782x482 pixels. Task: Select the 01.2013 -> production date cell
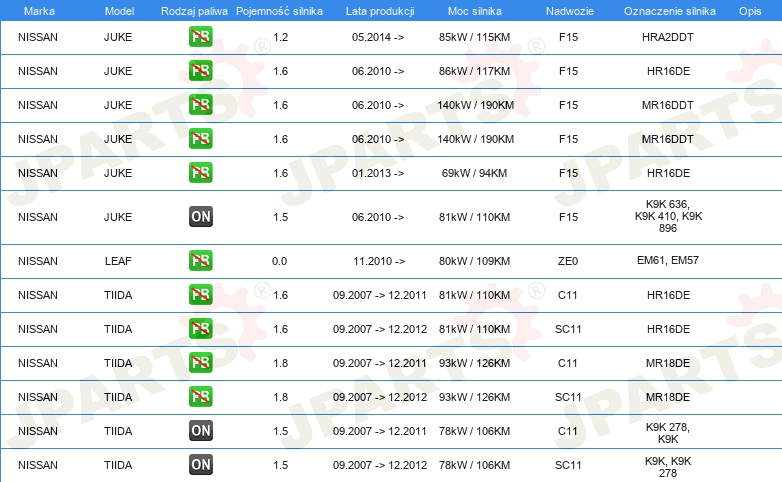pos(378,173)
